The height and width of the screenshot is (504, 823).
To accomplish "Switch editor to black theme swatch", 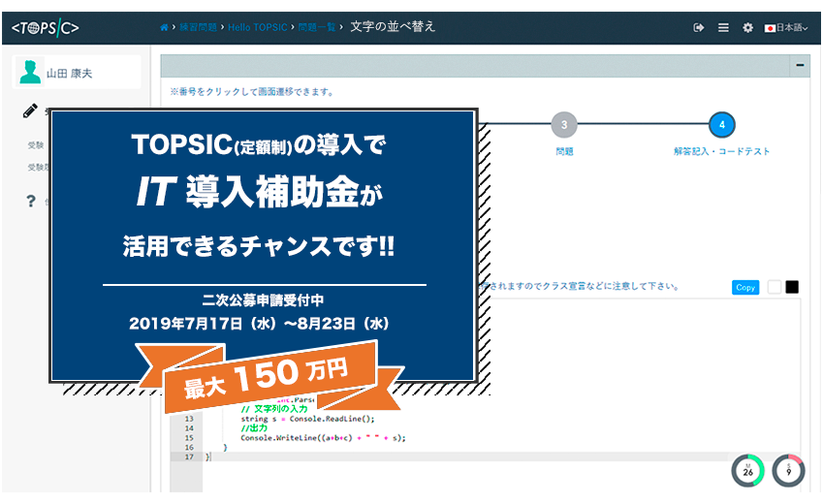I will pyautogui.click(x=792, y=287).
